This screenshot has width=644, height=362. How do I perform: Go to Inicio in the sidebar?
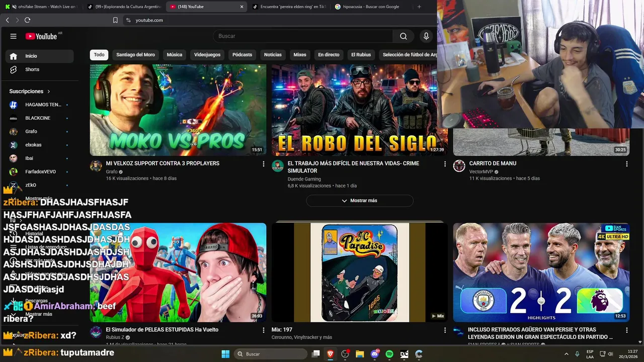pyautogui.click(x=39, y=56)
